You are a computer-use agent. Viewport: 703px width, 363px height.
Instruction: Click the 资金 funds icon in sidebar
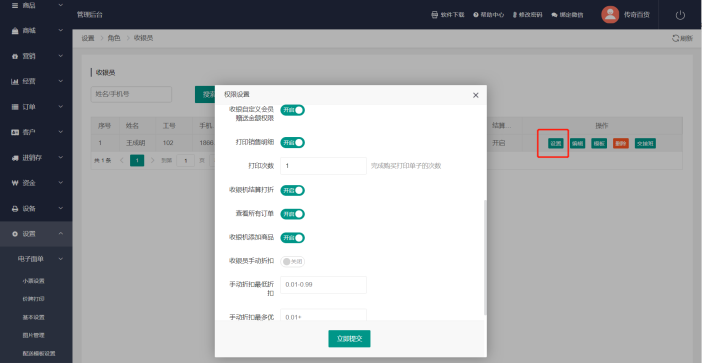(15, 183)
